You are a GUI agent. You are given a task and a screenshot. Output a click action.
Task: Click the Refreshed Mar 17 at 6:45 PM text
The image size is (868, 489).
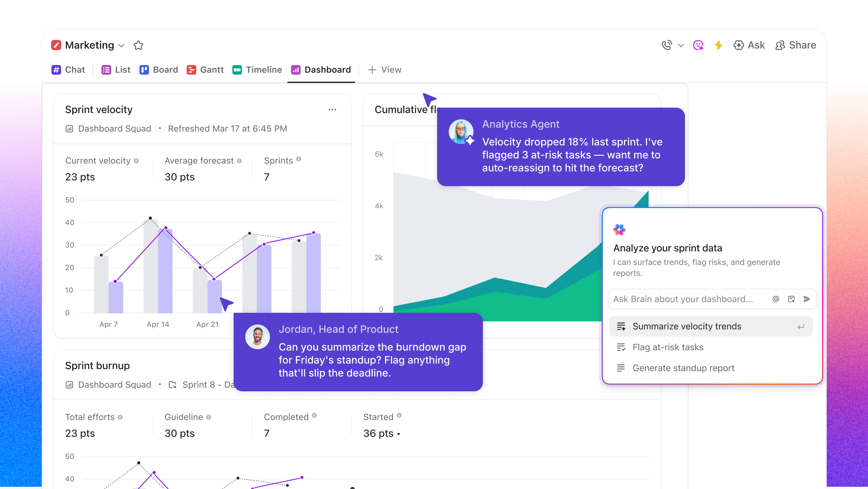point(227,129)
